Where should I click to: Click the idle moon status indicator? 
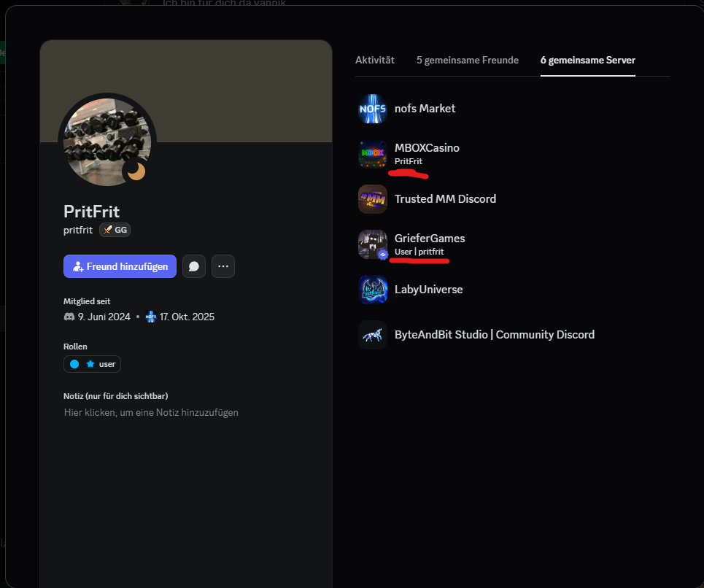pos(136,171)
